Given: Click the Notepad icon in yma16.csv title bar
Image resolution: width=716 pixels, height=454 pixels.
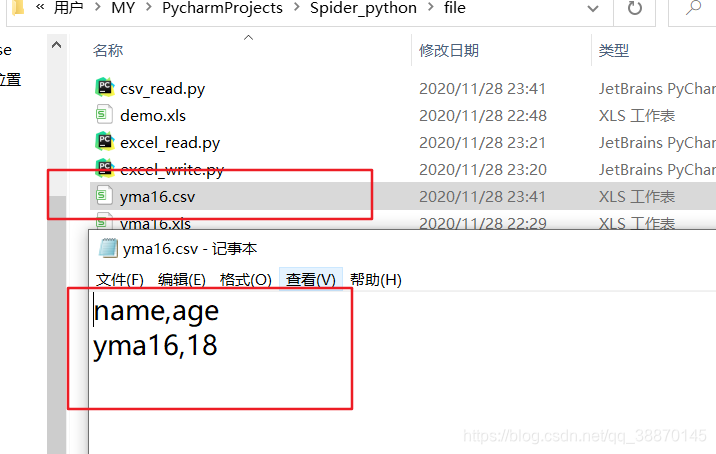Looking at the screenshot, I should pos(109,248).
